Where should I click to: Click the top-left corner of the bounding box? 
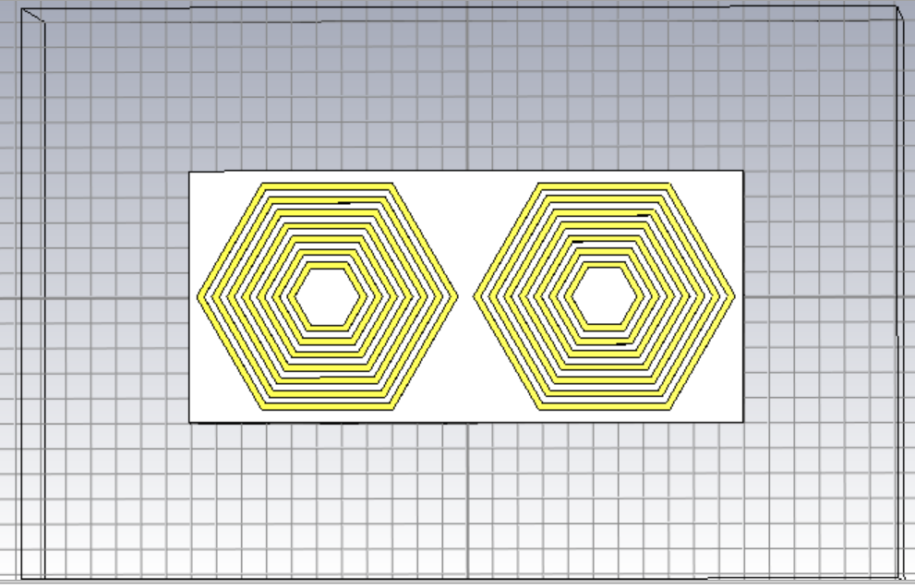[x=20, y=7]
